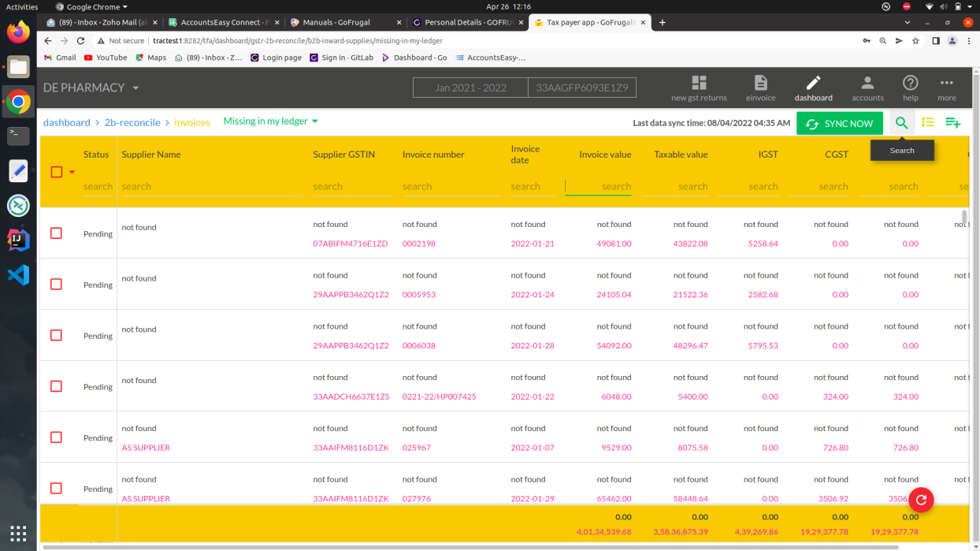Go back in the browser
The image size is (980, 551).
[x=48, y=41]
